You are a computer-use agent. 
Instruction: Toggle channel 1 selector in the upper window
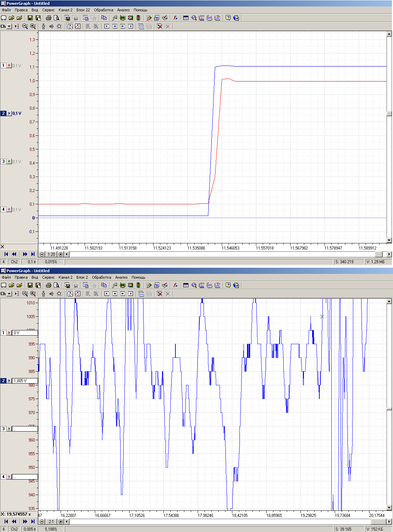click(3, 65)
